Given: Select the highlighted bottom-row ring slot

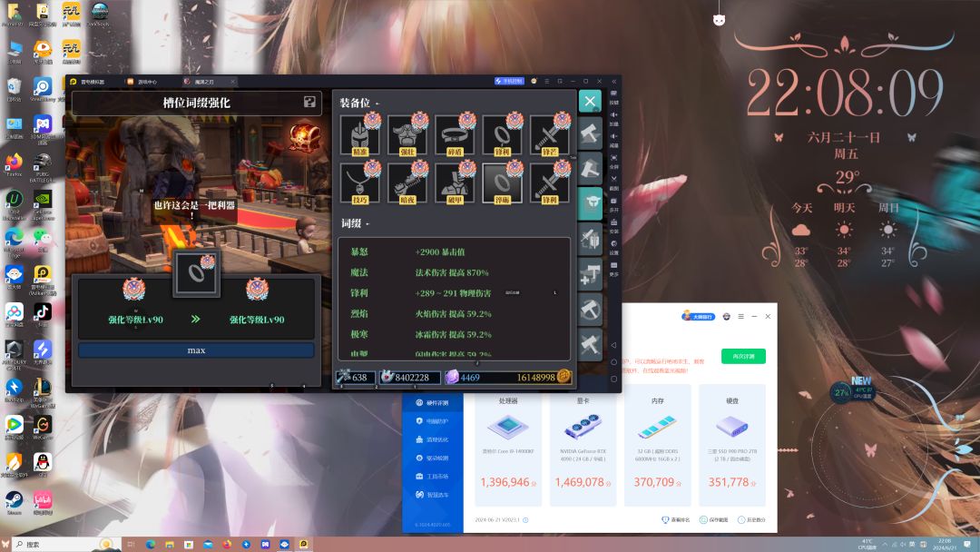Looking at the screenshot, I should [x=503, y=183].
